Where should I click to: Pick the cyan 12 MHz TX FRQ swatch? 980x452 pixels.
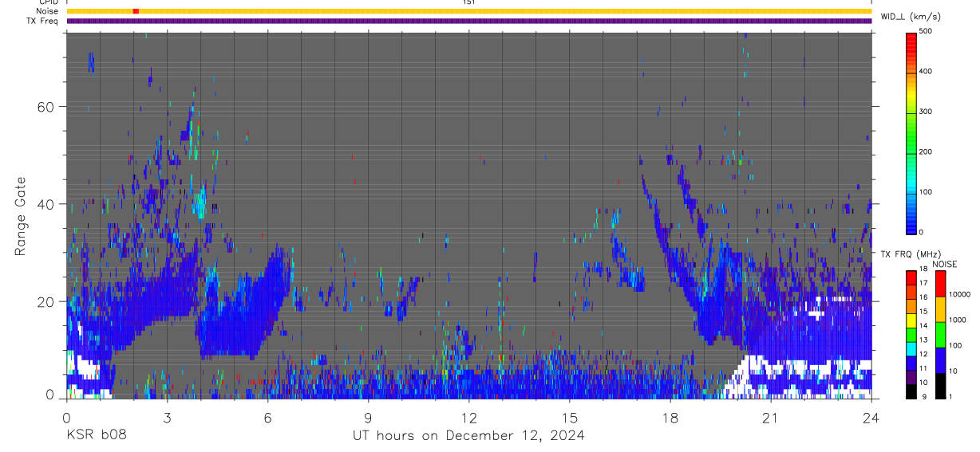coord(911,348)
